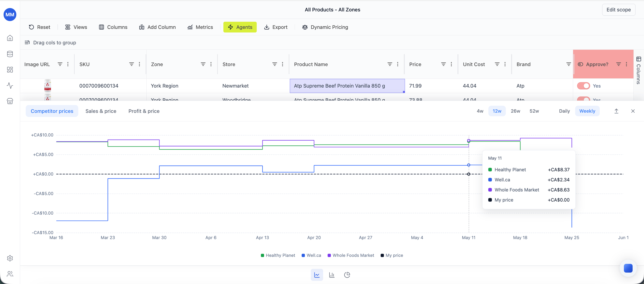Open filter for Approve? column
The width and height of the screenshot is (644, 284).
click(619, 64)
